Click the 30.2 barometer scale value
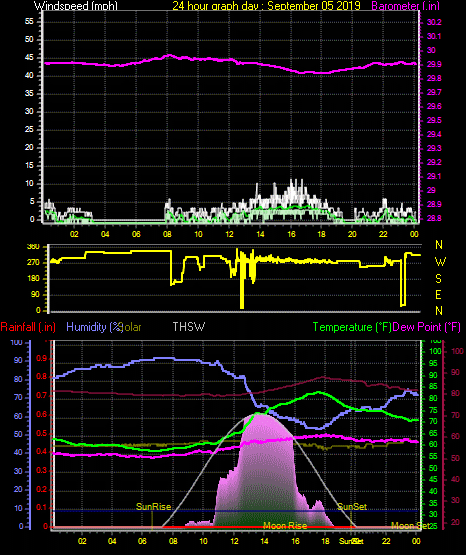Image resolution: width=466 pixels, height=555 pixels. tap(434, 22)
